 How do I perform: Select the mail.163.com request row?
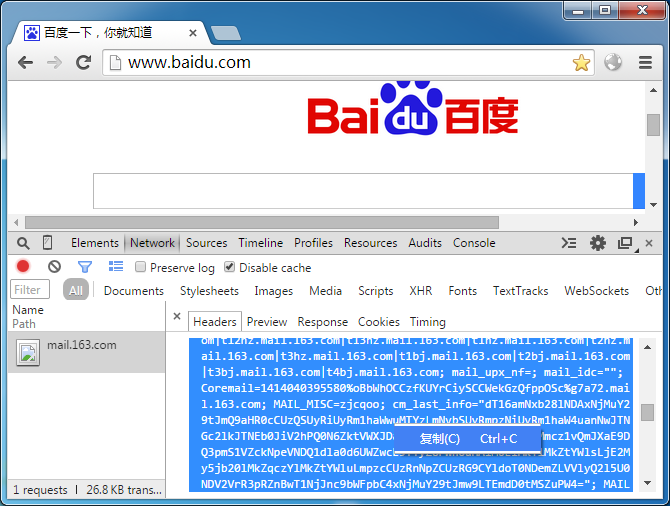86,353
